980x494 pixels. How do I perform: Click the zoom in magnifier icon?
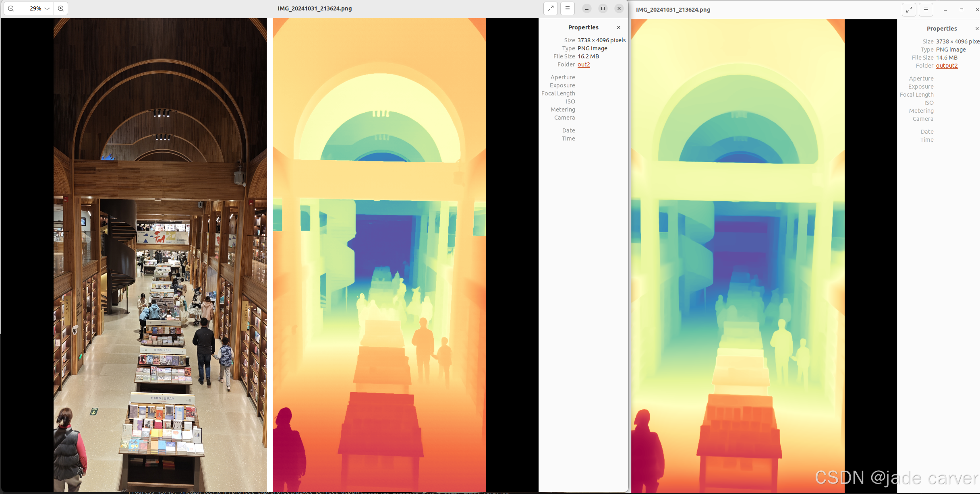pyautogui.click(x=61, y=8)
